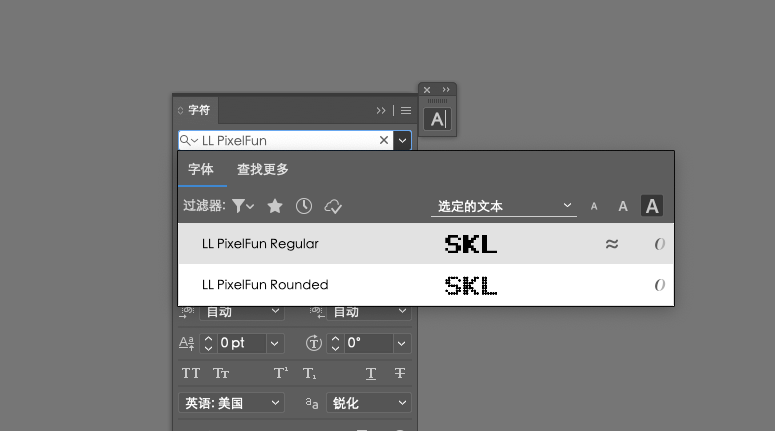The image size is (775, 431).
Task: Close the floating type tool panel
Action: click(427, 90)
